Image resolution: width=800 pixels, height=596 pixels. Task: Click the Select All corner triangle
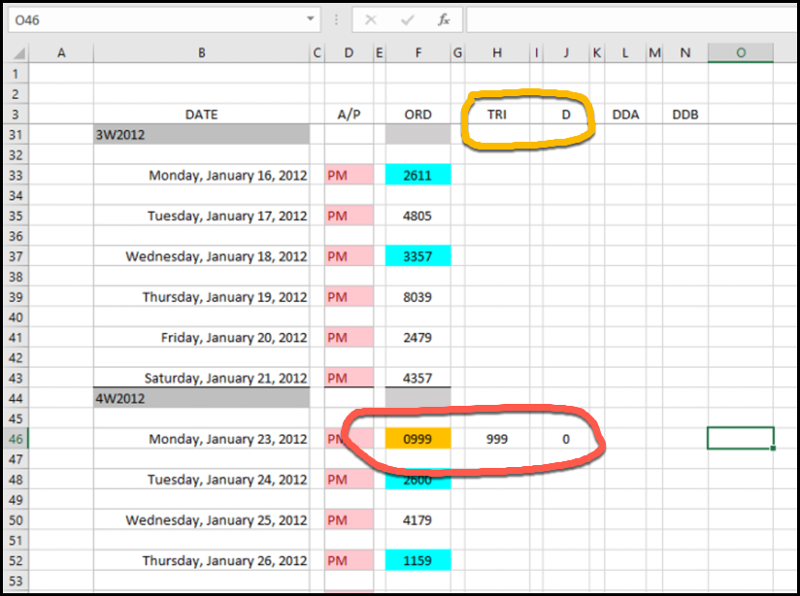click(x=18, y=53)
